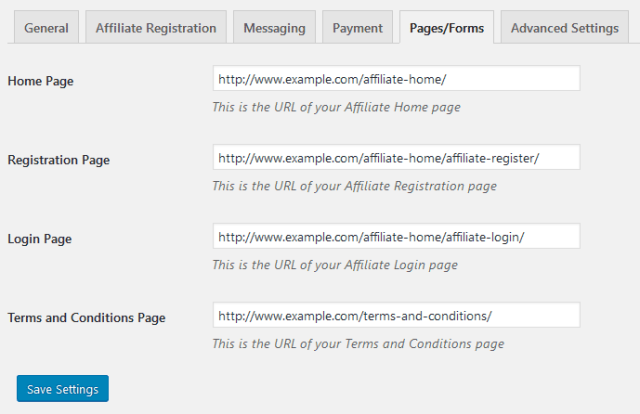
Task: Click the Terms and Conditions Page label
Action: [86, 318]
